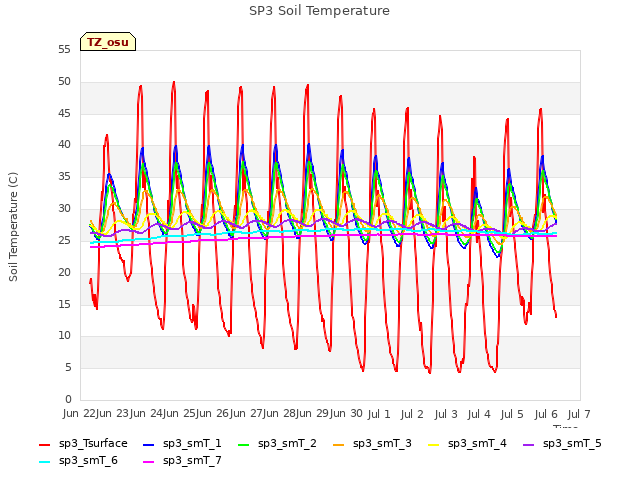Click the 0 y-axis tick label
Image resolution: width=640 pixels, height=480 pixels.
pos(68,399)
